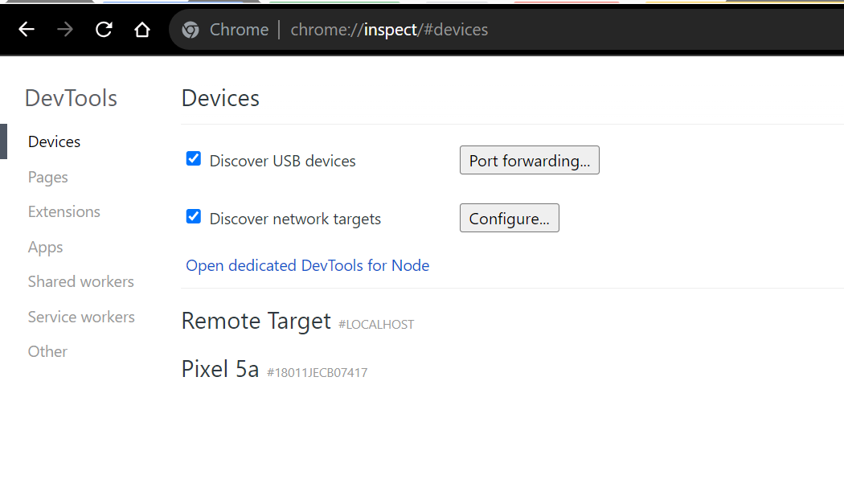
Task: Toggle the Discover USB devices option
Action: (193, 158)
